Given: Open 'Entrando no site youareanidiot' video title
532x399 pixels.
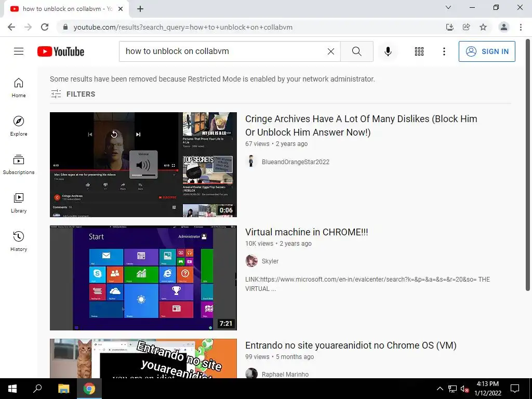Looking at the screenshot, I should [351, 345].
